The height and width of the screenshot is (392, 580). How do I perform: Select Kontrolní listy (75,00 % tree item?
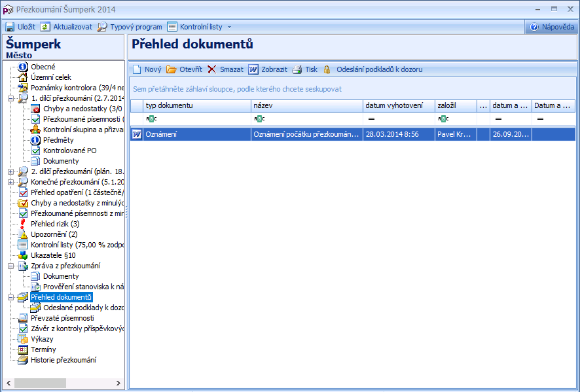pos(77,245)
